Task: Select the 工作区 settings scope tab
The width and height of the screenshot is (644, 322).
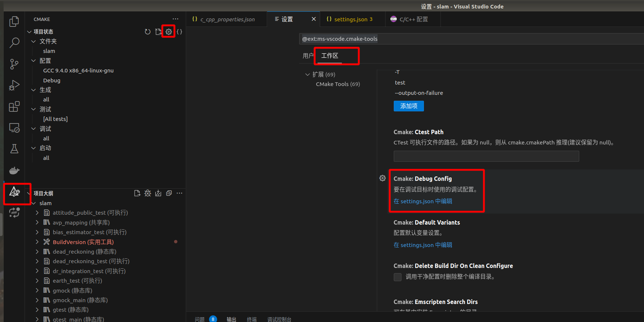Action: (330, 56)
